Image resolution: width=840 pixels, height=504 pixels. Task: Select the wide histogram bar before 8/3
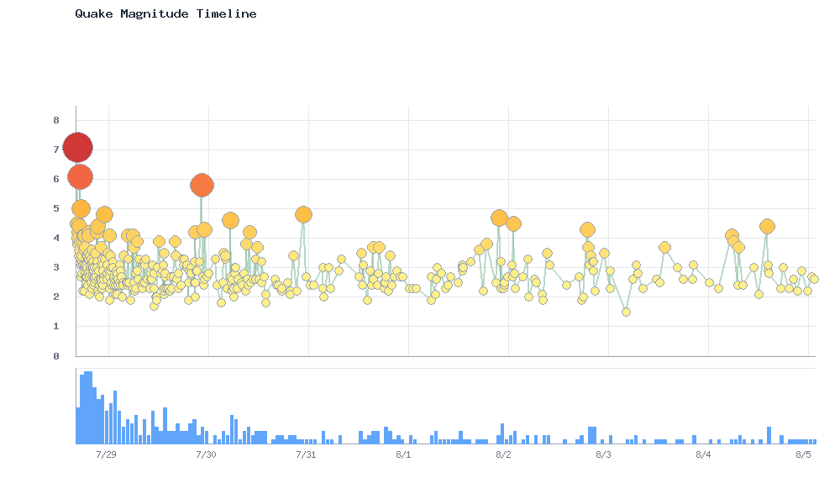[592, 435]
